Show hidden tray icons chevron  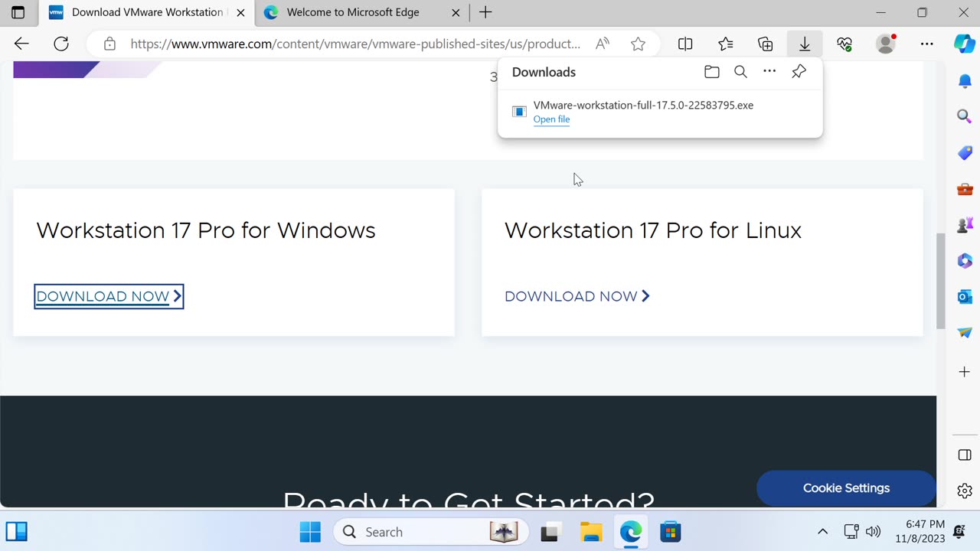pos(822,532)
